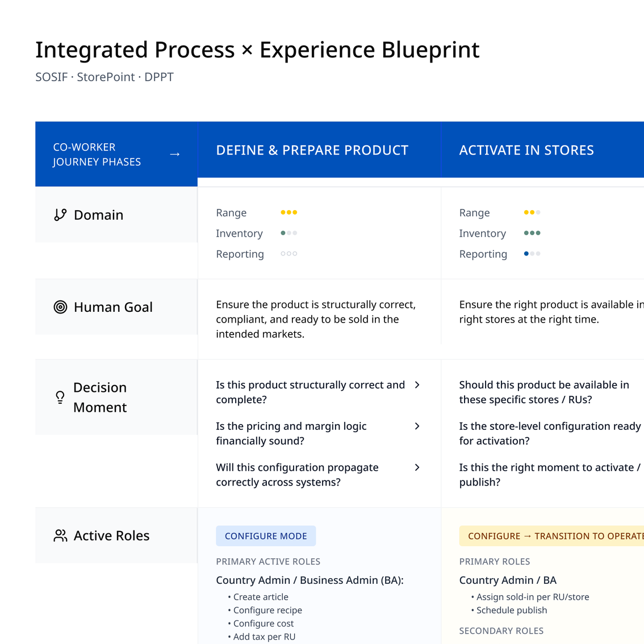Click the Decision Moment lightbulb icon

[x=60, y=397]
